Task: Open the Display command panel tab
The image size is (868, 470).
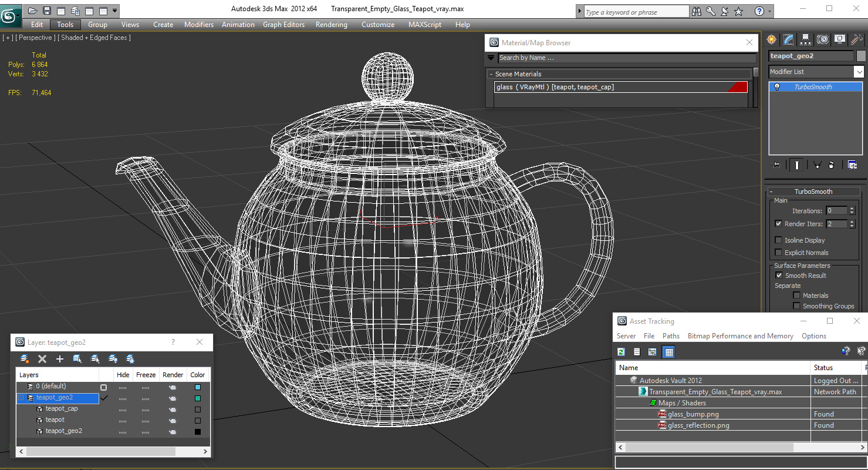Action: (840, 39)
